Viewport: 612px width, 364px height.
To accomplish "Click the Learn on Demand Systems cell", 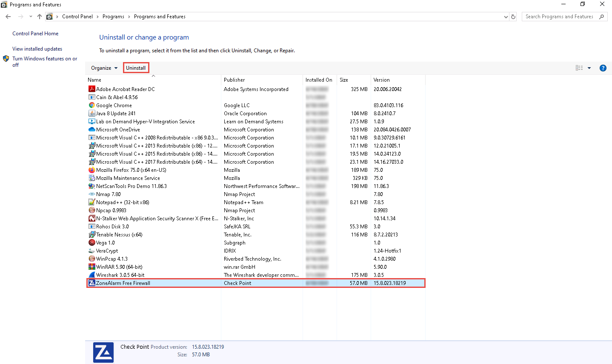I will pyautogui.click(x=254, y=121).
